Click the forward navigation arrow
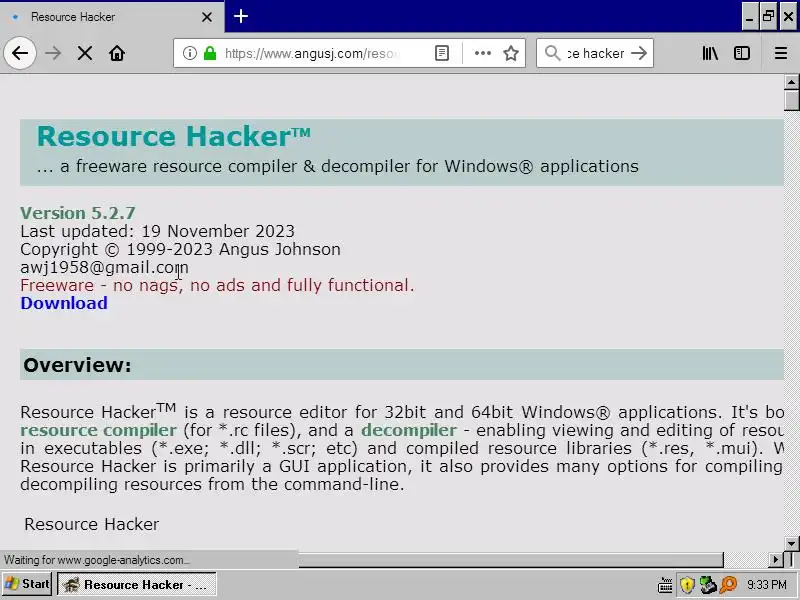The image size is (800, 600). click(x=53, y=53)
